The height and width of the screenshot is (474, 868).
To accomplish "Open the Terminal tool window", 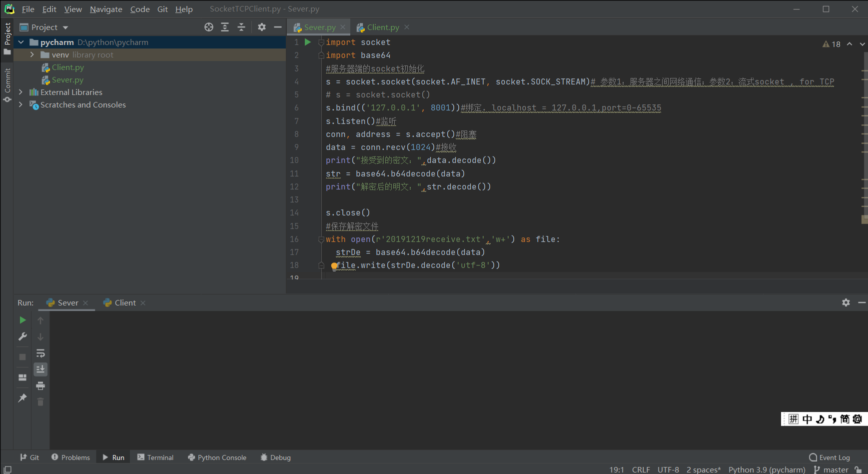I will (x=155, y=457).
